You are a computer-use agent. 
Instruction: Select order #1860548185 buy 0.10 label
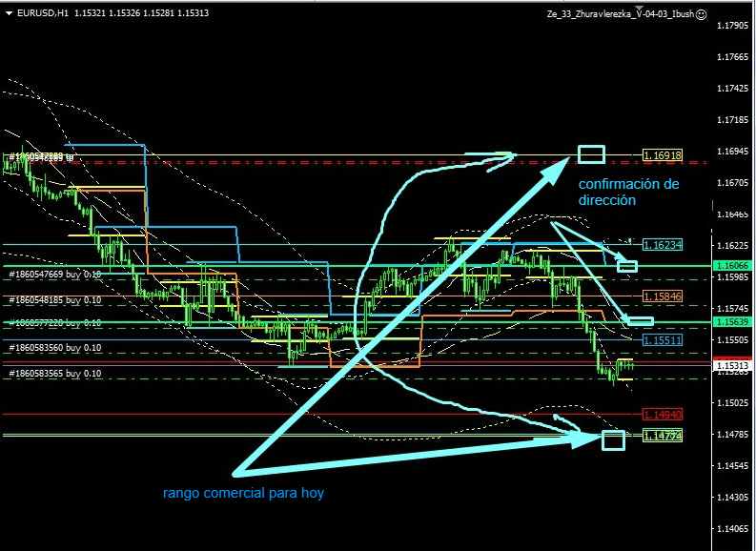pyautogui.click(x=54, y=298)
